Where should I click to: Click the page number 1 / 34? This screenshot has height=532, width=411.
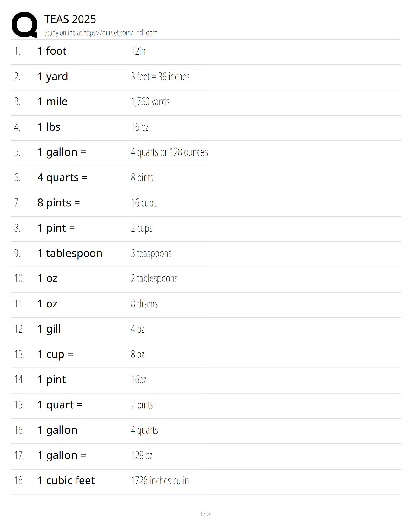click(x=205, y=514)
